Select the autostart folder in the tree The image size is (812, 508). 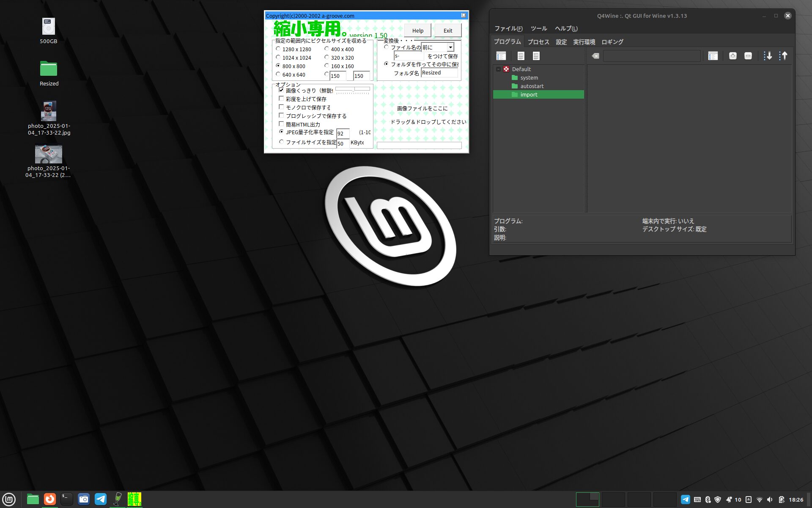[x=532, y=86]
